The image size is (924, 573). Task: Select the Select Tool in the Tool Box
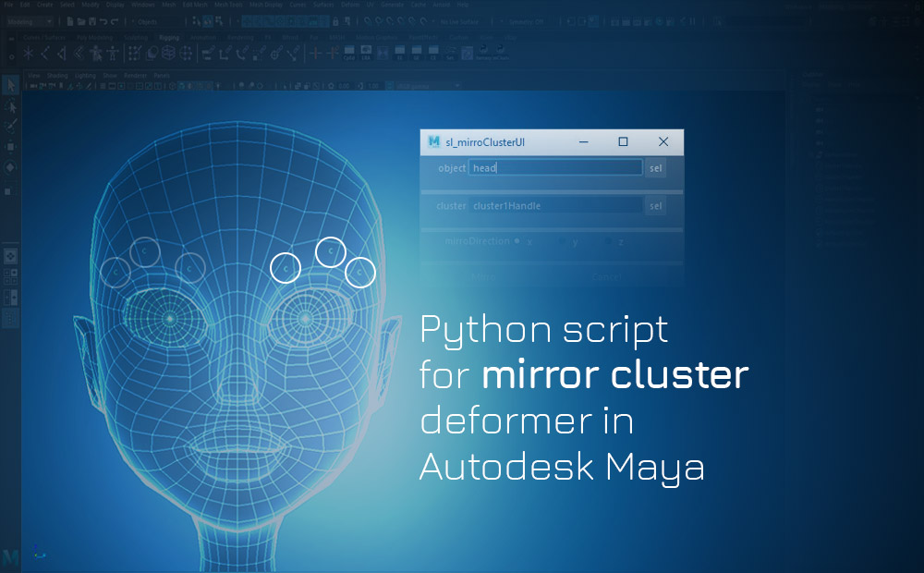pyautogui.click(x=11, y=84)
